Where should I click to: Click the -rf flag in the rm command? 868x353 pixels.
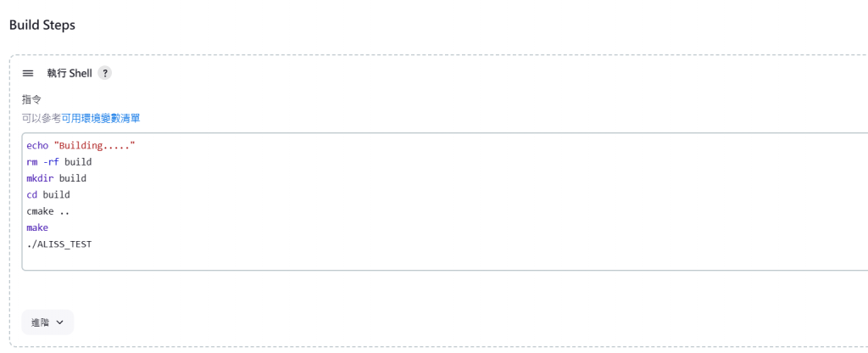(x=51, y=162)
